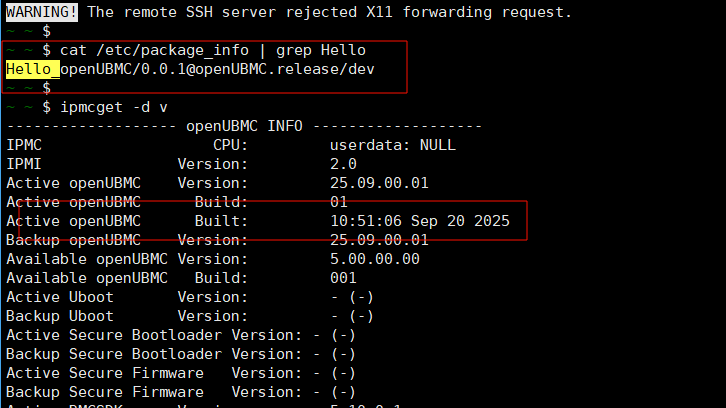Click Backup openUBMC version 25.09.00.01

[379, 240]
